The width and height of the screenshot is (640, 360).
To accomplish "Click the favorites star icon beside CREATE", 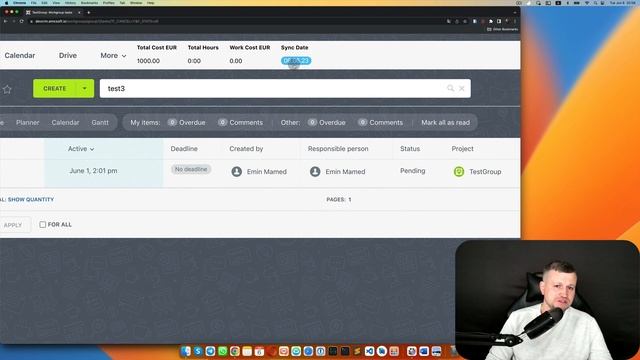I will [7, 89].
